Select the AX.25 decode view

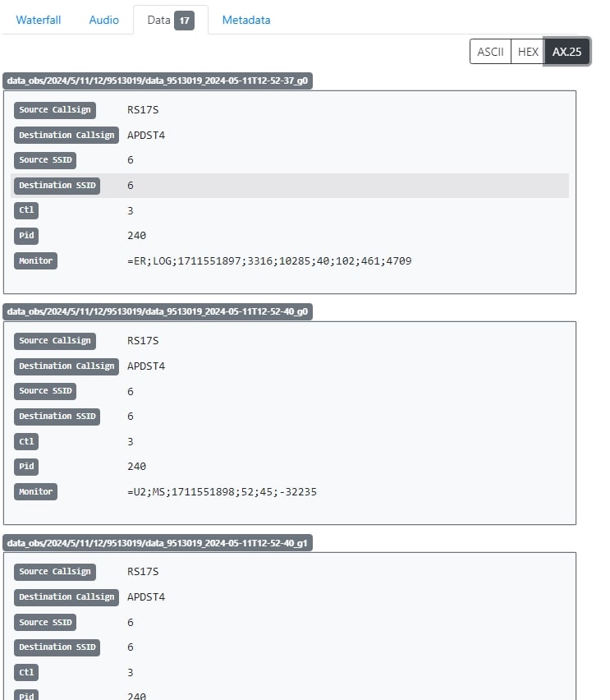point(566,52)
